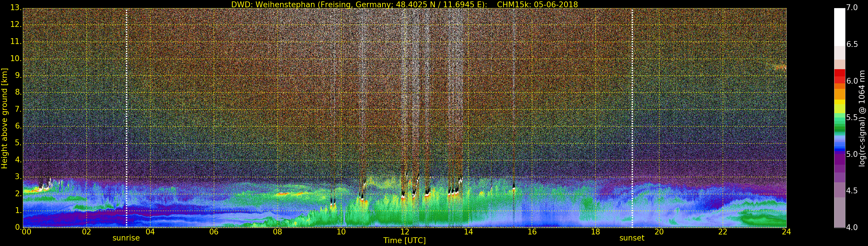The image size is (868, 246).
Task: Click the '7.0' colorbar tick value
Action: (x=852, y=8)
